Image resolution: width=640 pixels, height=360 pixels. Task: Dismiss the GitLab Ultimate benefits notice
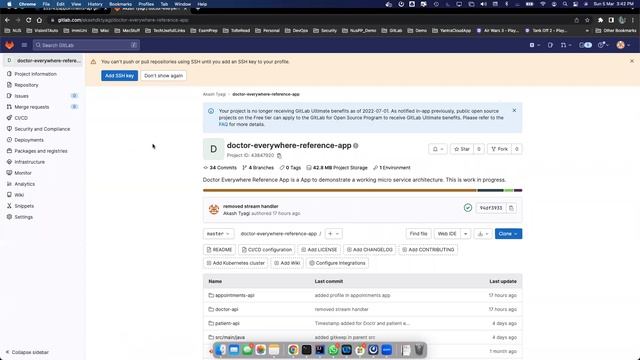click(514, 111)
